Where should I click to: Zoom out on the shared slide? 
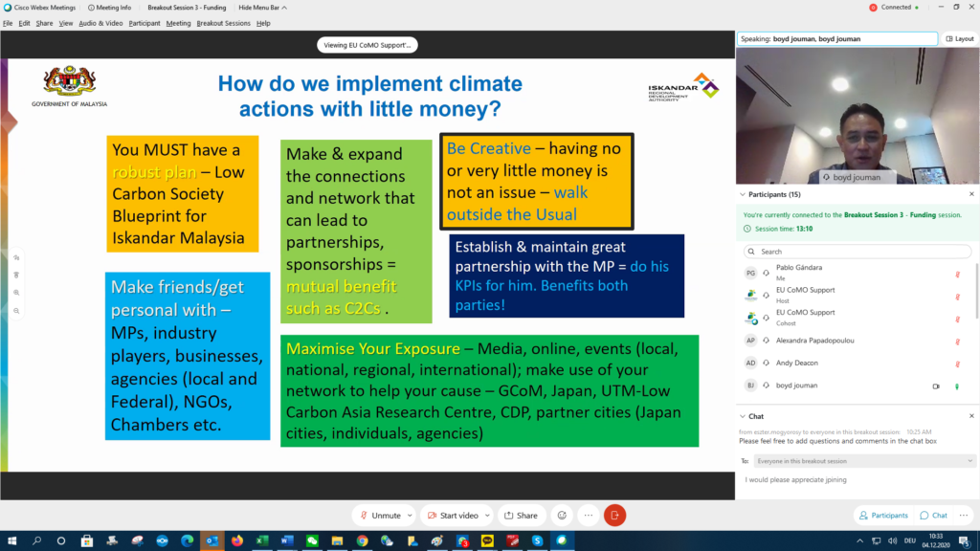pos(17,311)
